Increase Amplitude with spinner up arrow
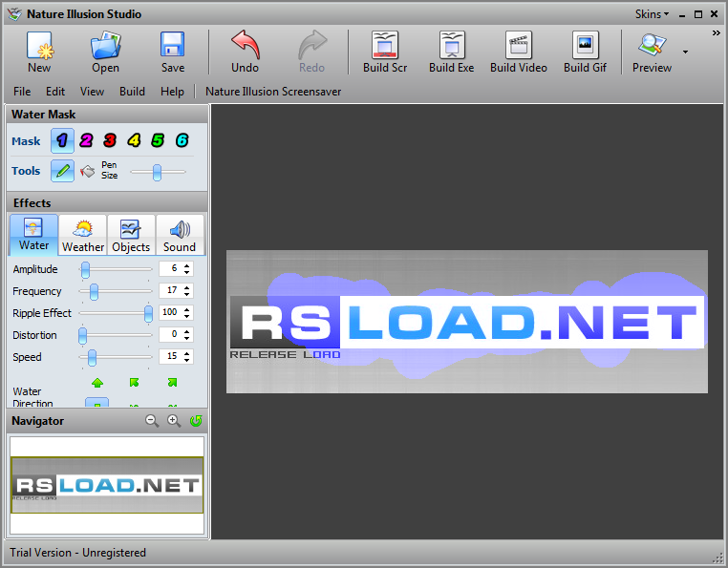The width and height of the screenshot is (728, 568). [186, 266]
